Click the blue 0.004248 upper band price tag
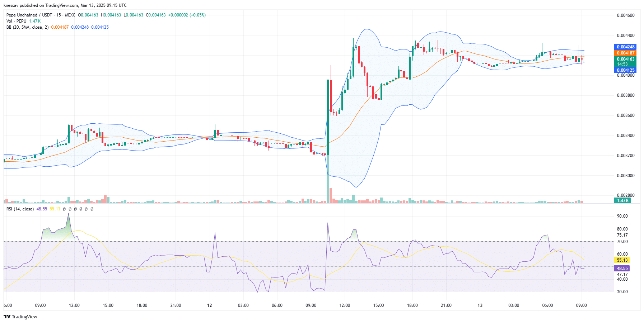The width and height of the screenshot is (644, 323). (626, 47)
